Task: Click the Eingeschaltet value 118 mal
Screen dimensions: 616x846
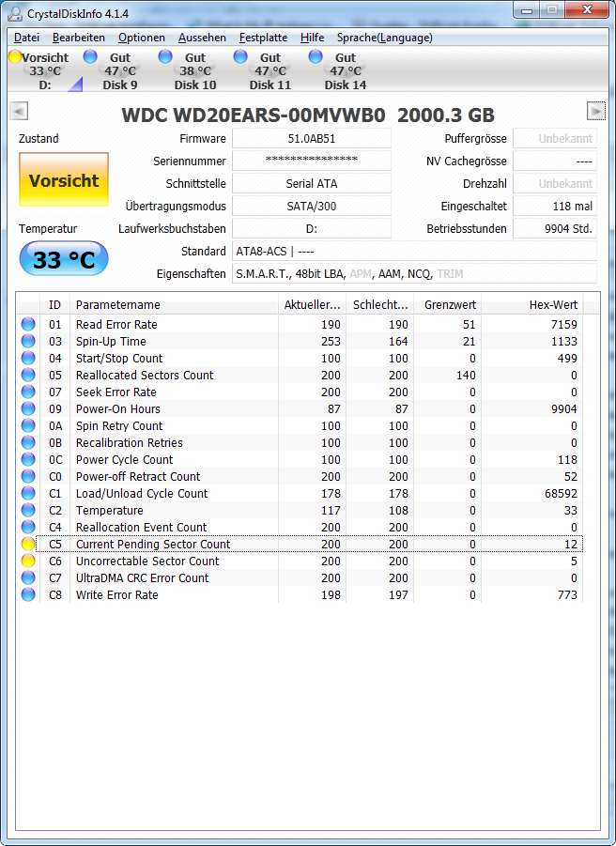Action: 555,207
